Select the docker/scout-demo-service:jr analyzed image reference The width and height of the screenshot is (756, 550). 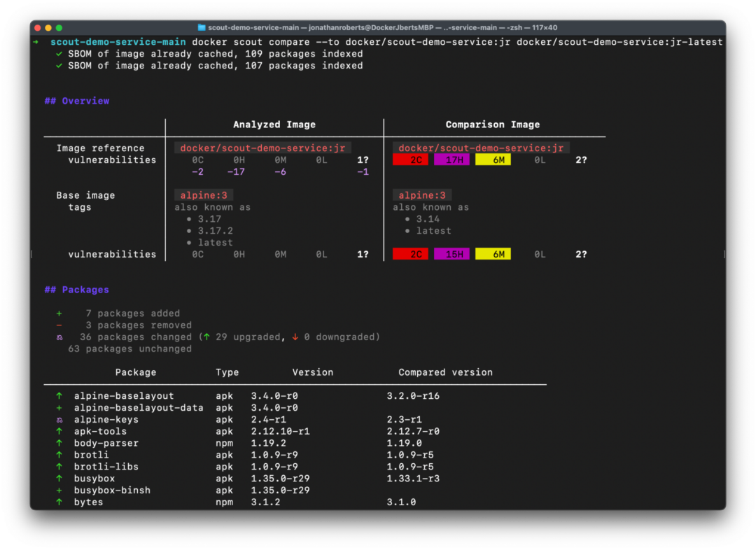tap(262, 148)
